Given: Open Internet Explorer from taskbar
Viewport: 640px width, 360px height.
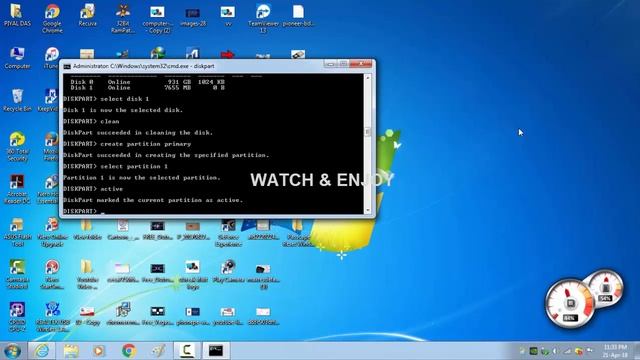Looking at the screenshot, I should [x=42, y=351].
